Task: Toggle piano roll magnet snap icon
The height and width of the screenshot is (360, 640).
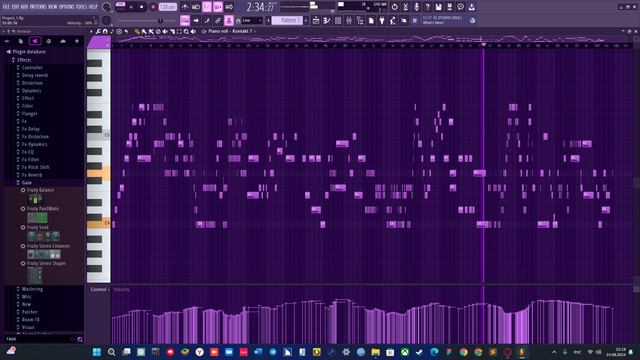Action: click(105, 31)
